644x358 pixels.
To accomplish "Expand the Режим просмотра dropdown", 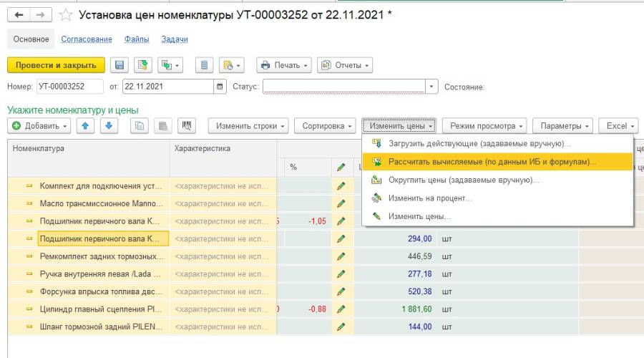I will pos(484,125).
